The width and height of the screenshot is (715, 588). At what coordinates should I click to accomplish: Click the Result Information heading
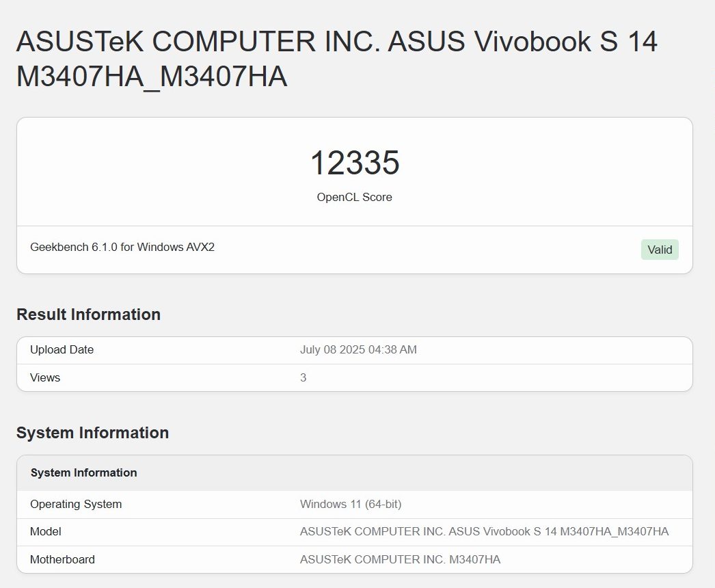(88, 315)
